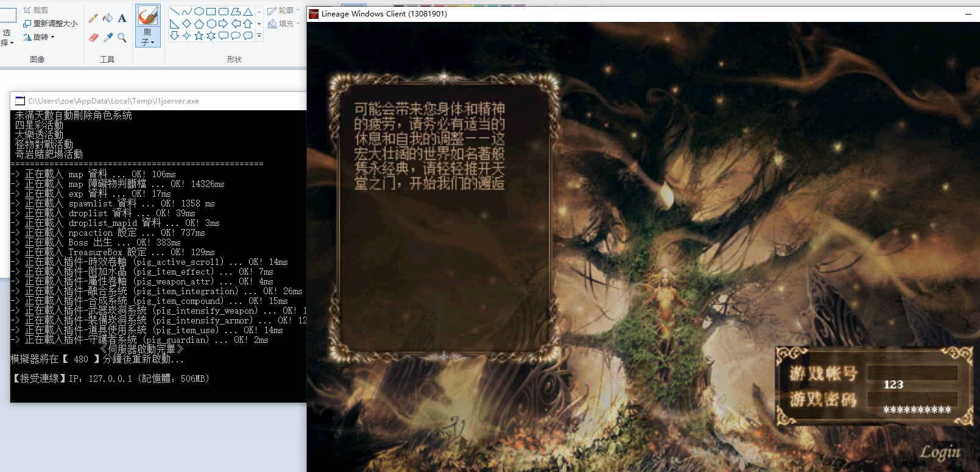Click console line containing pig_guardian
This screenshot has width=980, height=472.
139,340
